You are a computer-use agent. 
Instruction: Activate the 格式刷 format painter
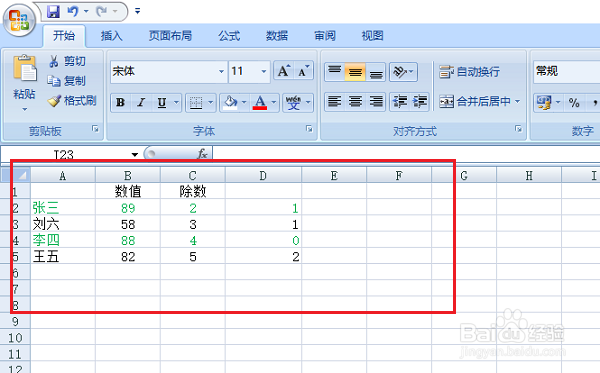click(x=72, y=101)
